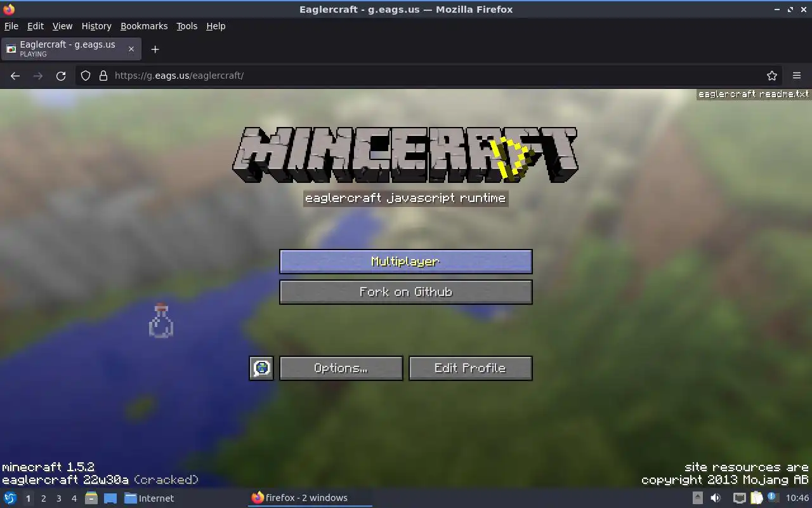The image size is (812, 508).
Task: Open the Help menu
Action: [216, 26]
